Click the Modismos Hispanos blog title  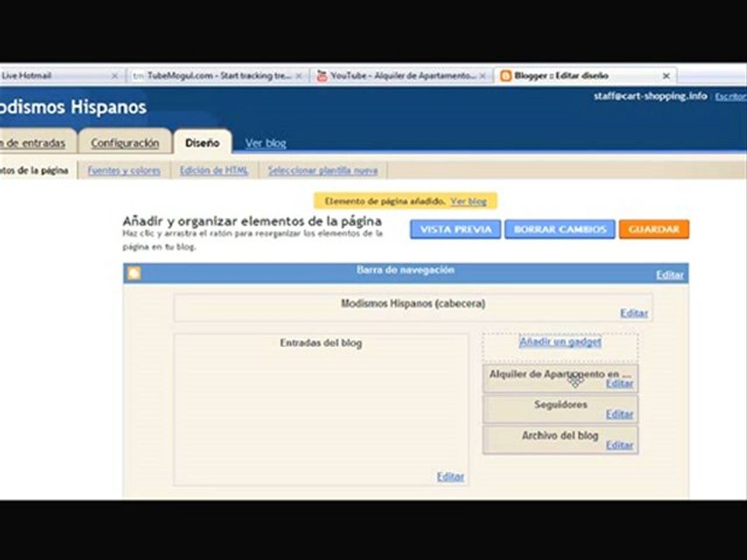[x=73, y=107]
